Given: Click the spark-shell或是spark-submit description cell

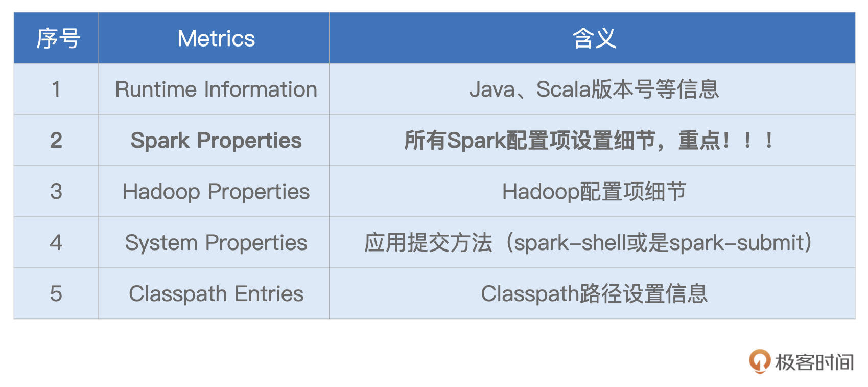Looking at the screenshot, I should [x=589, y=243].
